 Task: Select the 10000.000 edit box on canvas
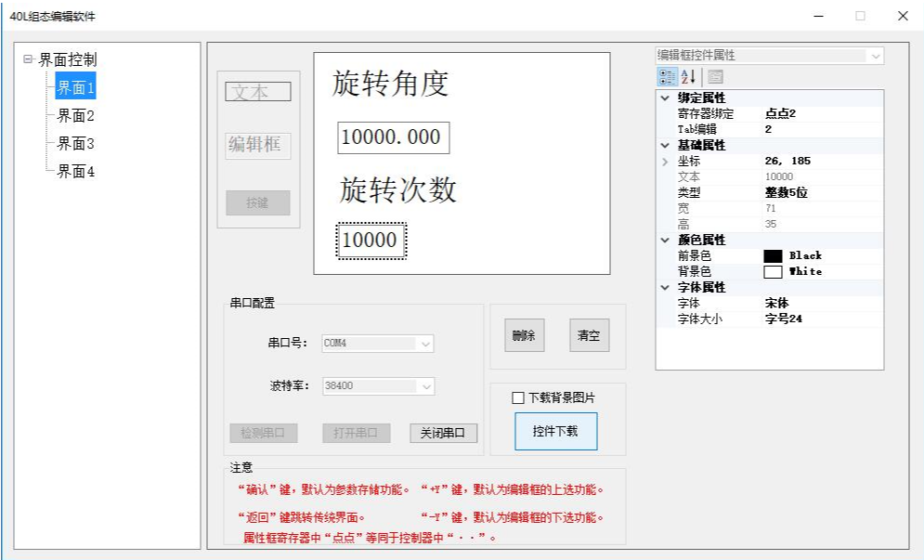393,137
